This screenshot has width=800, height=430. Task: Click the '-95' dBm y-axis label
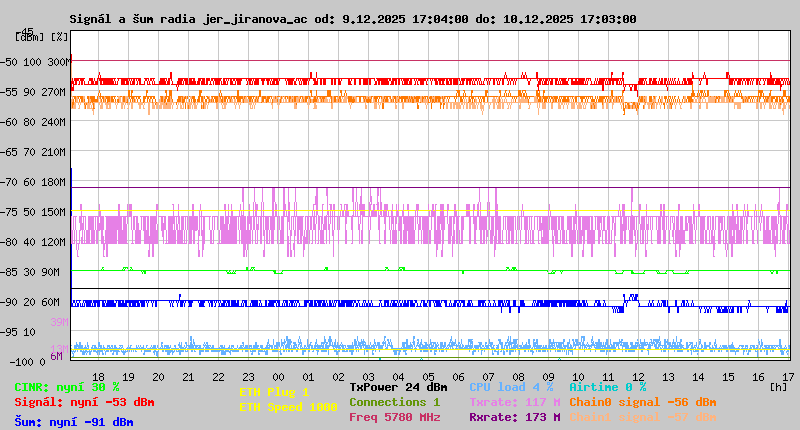[x=9, y=332]
